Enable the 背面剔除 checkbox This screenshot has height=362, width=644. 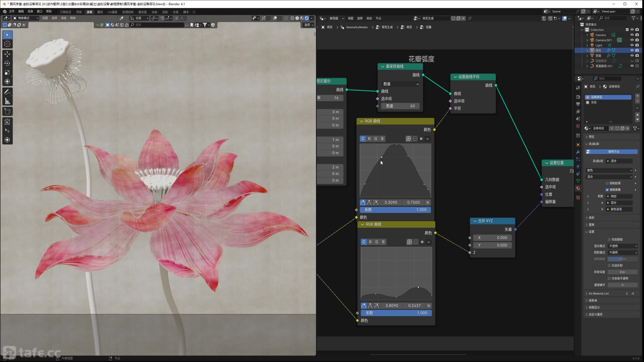pyautogui.click(x=609, y=240)
